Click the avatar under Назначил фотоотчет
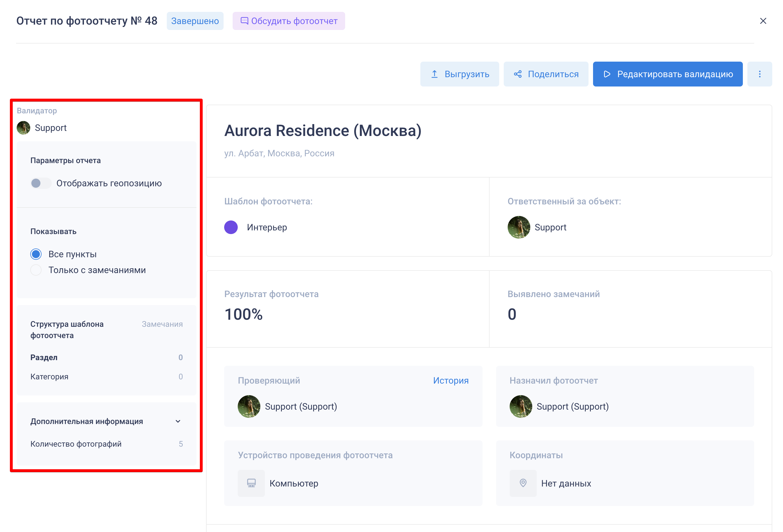 (x=521, y=406)
